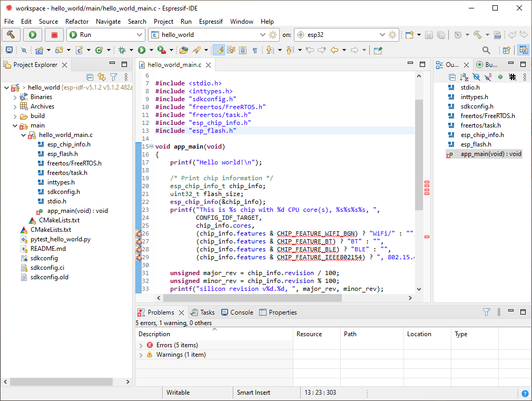Select the ESP-IDF build tools hammer icon

(12, 35)
